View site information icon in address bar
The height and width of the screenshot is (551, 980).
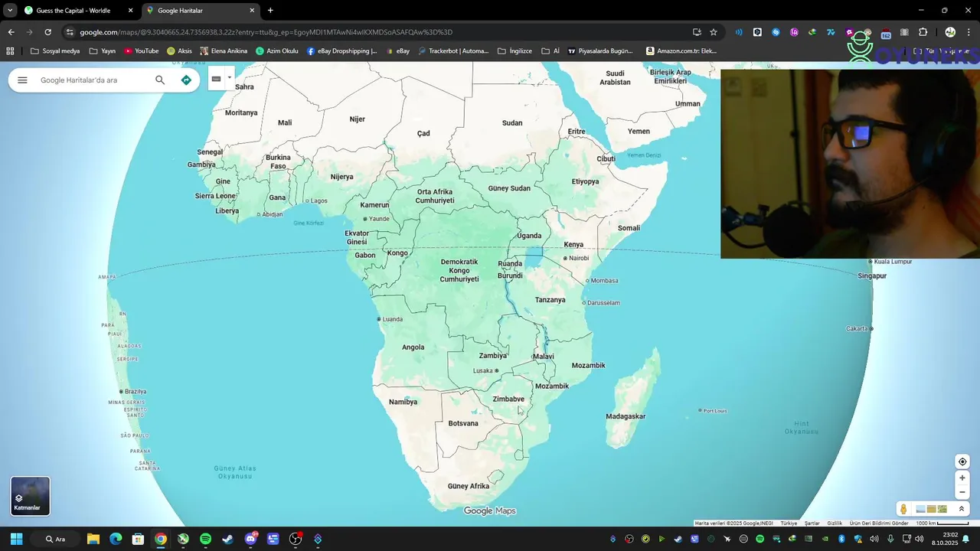point(70,32)
